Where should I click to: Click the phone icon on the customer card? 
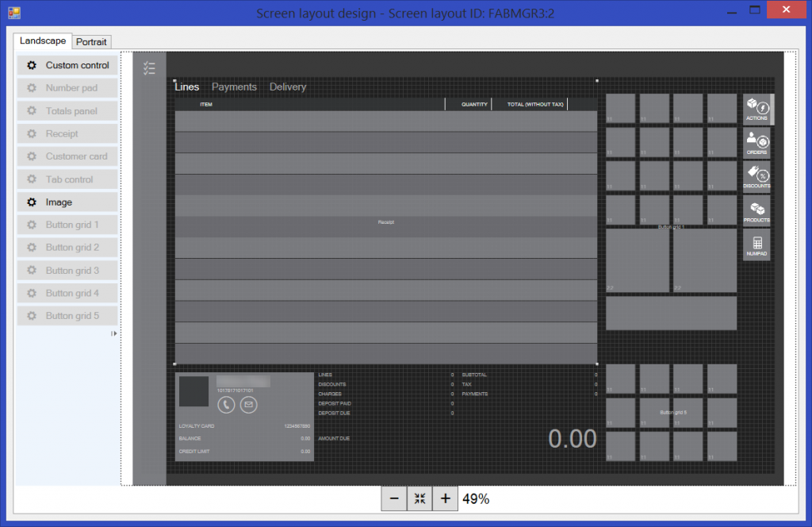pyautogui.click(x=225, y=406)
